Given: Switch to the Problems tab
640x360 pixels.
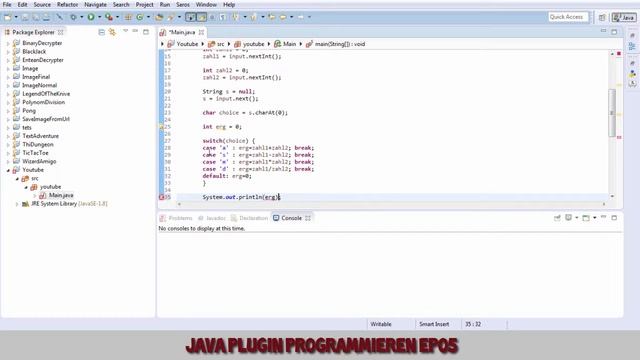Looking at the screenshot, I should click(x=176, y=218).
